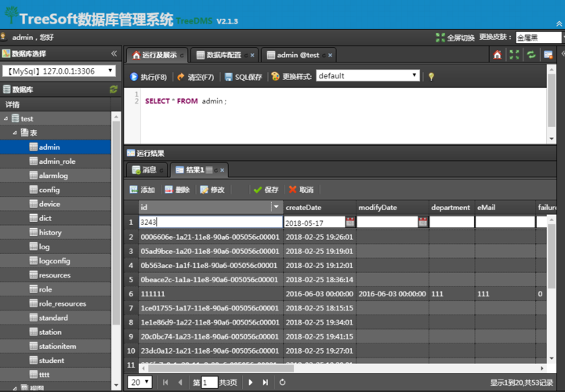Click the green refresh arrows toolbar icon
The image size is (565, 392).
pos(531,55)
